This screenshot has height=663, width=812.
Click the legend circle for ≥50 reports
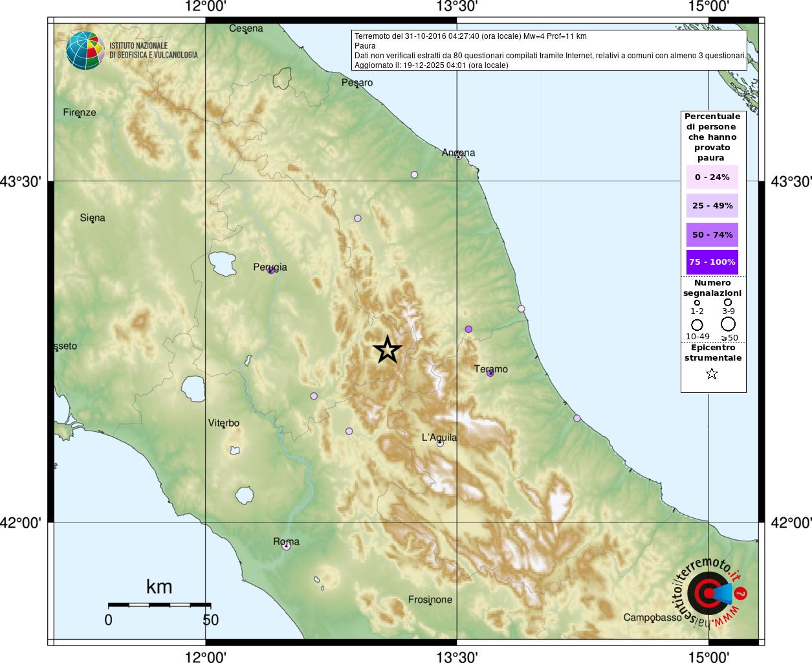pos(728,324)
